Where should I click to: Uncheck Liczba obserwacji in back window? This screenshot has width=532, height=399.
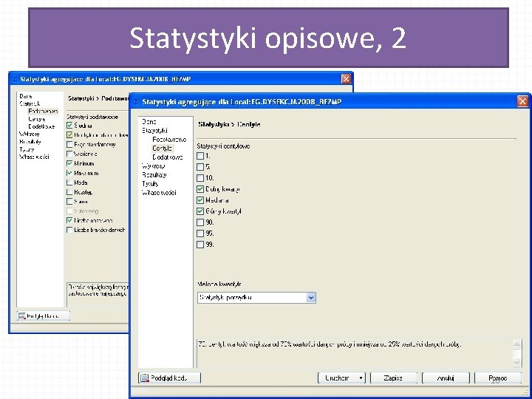[69, 220]
